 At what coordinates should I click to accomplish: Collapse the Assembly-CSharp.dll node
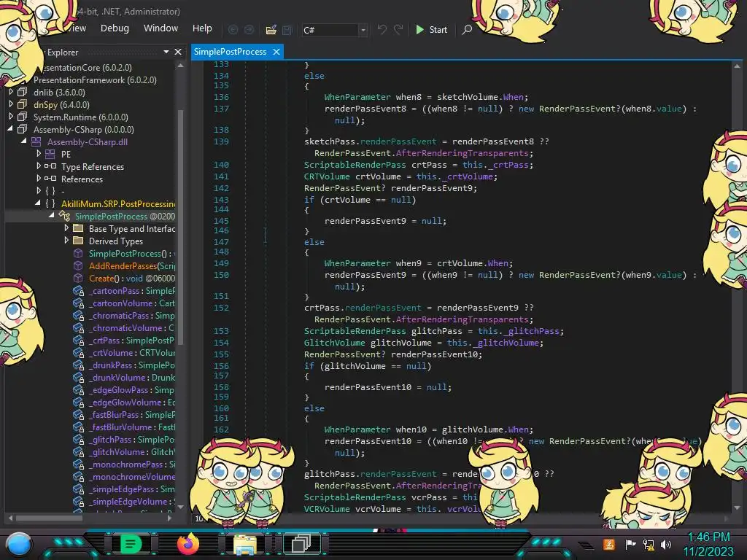tap(24, 141)
